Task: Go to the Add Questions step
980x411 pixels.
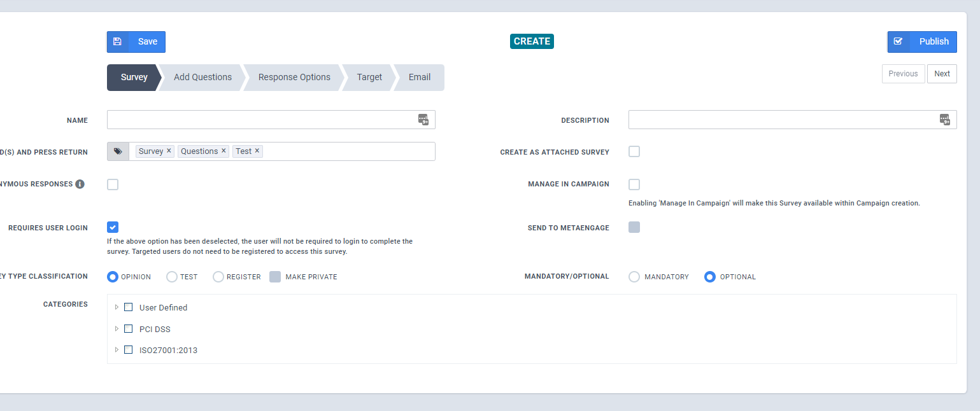Action: tap(202, 78)
